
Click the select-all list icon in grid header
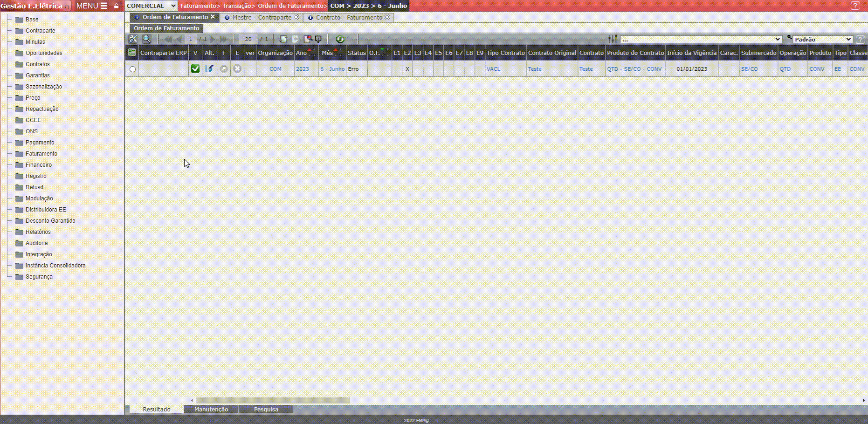tap(132, 53)
